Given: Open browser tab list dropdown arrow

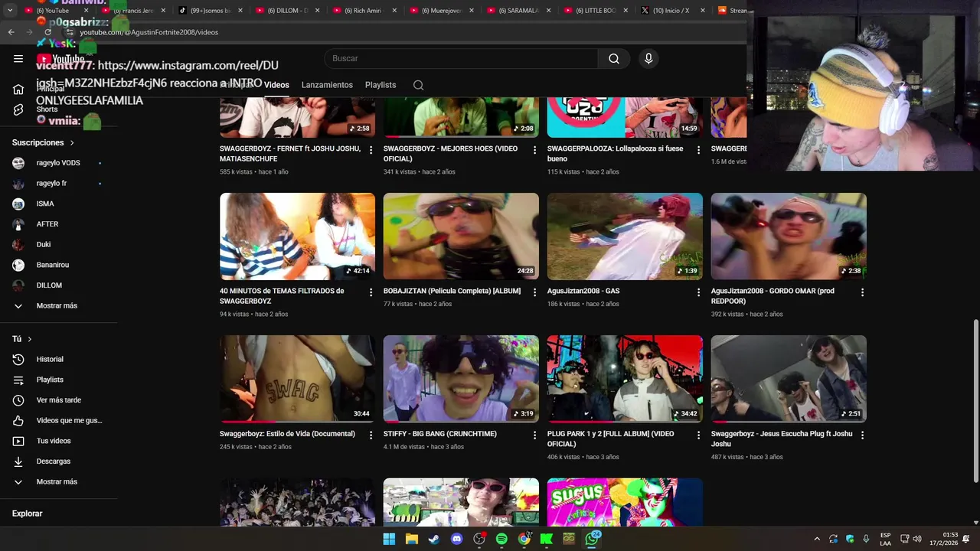Looking at the screenshot, I should 10,11.
